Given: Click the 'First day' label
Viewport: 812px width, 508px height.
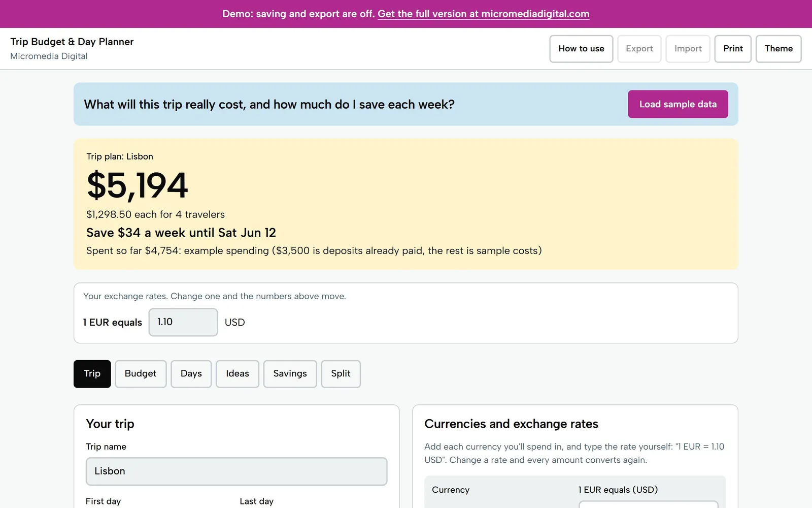Looking at the screenshot, I should click(x=104, y=501).
